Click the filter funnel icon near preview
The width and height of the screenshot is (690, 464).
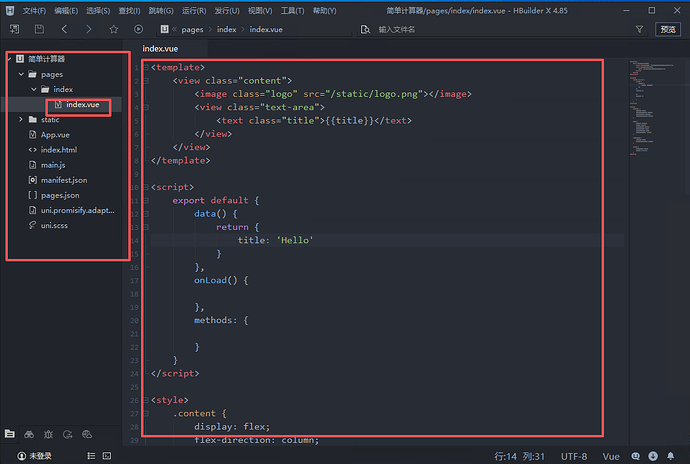639,30
